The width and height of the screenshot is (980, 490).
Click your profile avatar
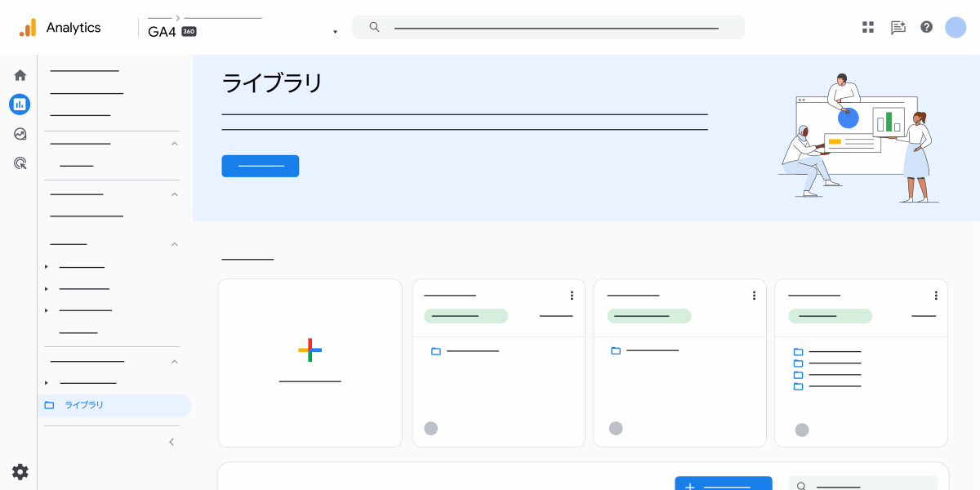click(955, 27)
